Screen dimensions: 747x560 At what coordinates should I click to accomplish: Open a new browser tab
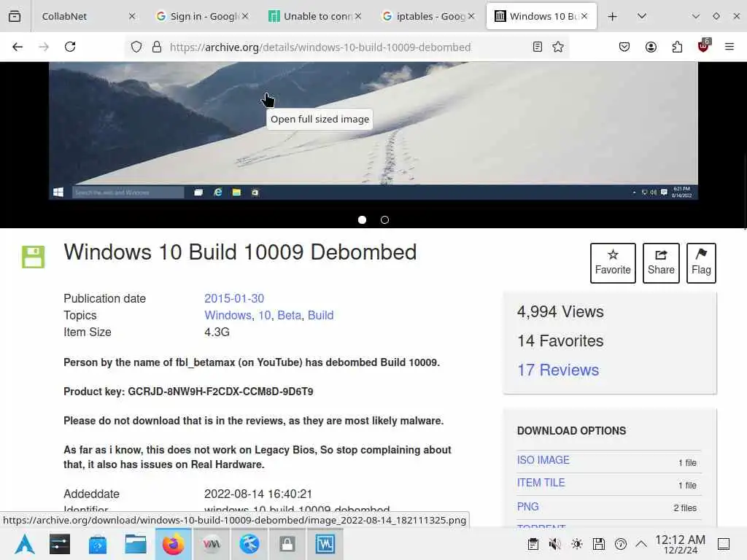613,16
